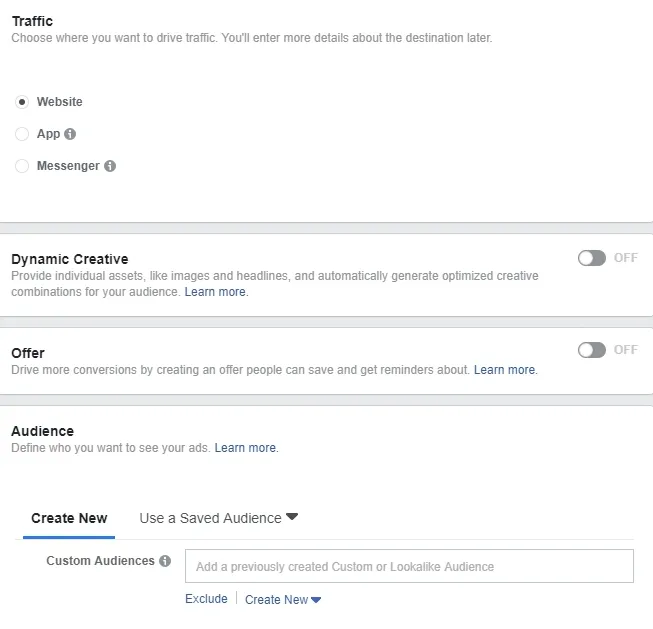Open the Create New audience dropdown link
Screen dimensions: 653x629
click(x=283, y=600)
